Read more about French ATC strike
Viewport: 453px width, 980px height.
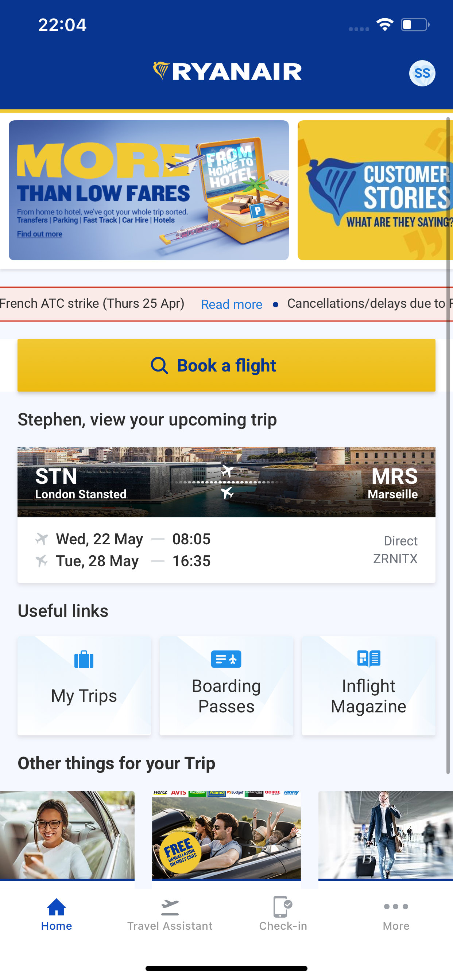pyautogui.click(x=232, y=304)
